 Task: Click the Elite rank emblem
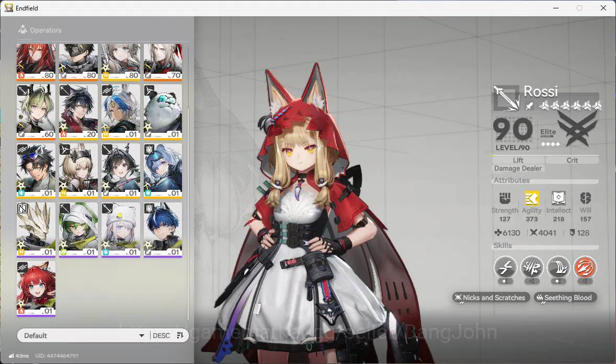[577, 128]
